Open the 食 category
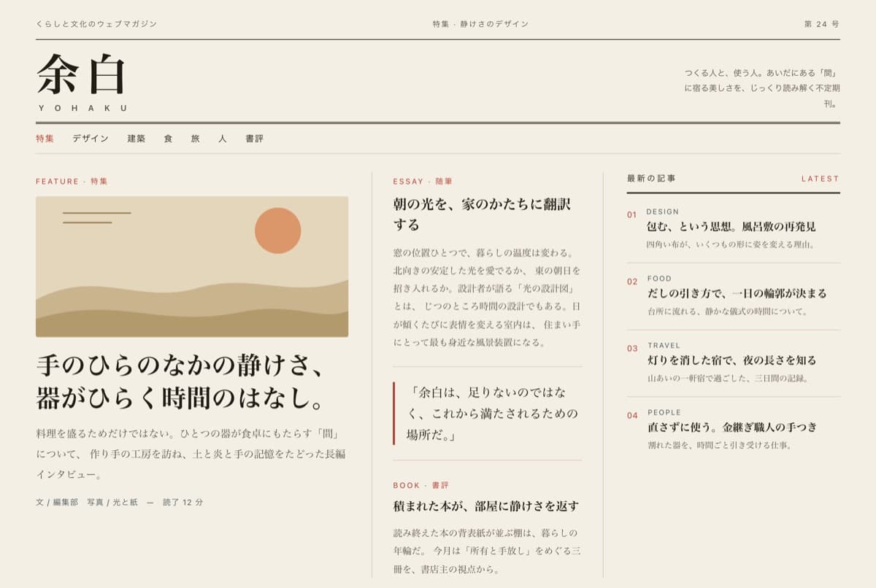 pyautogui.click(x=168, y=138)
